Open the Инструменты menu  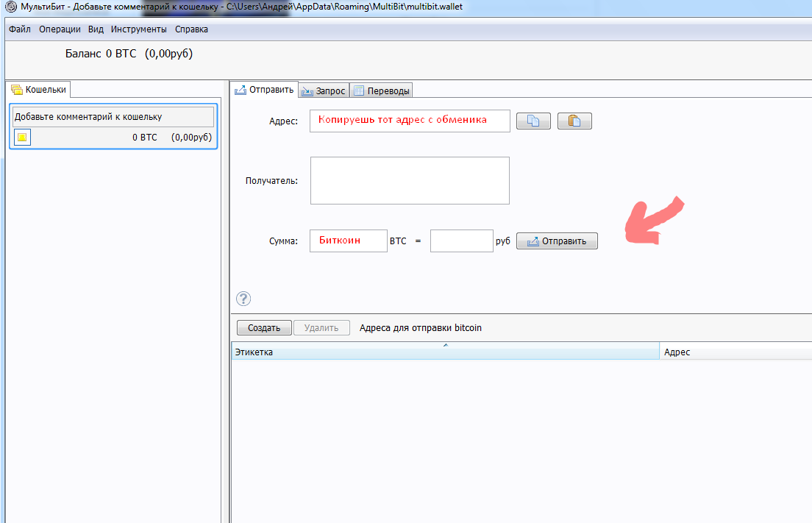tap(139, 29)
